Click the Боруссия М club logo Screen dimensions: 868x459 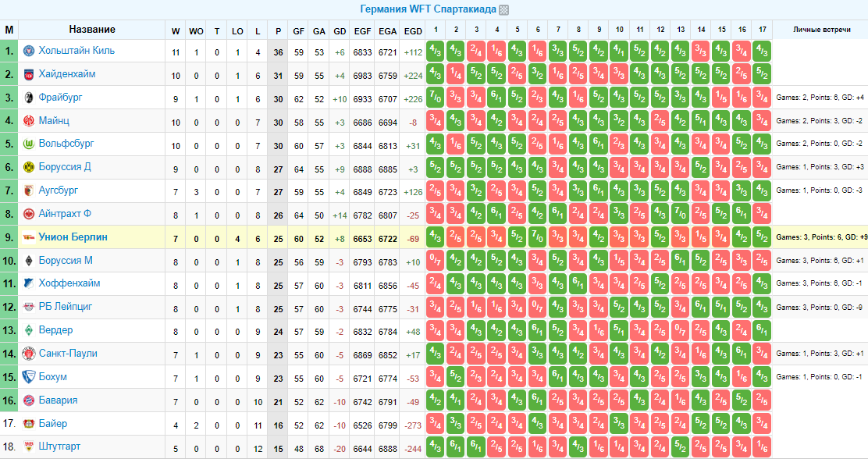29,261
